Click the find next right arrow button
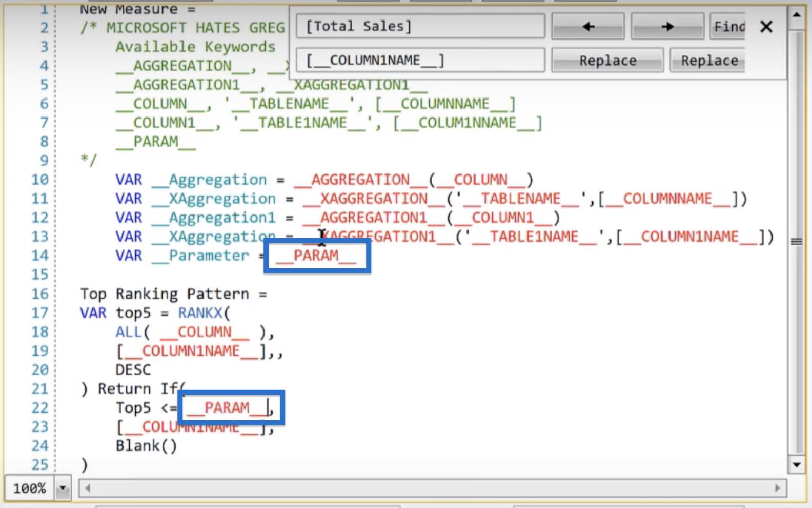812x508 pixels. coord(667,26)
